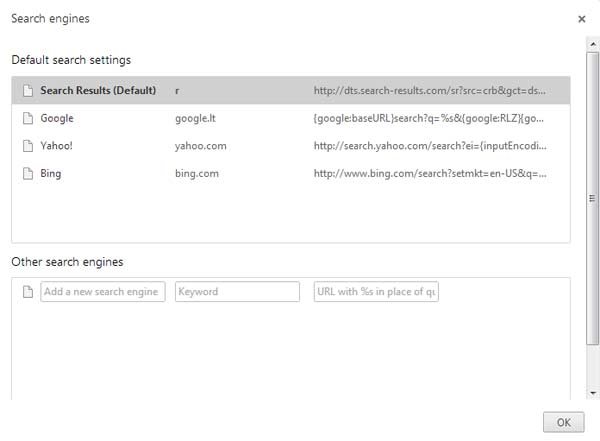The image size is (600, 441).
Task: Click the page icon beside the Add a new search engine field
Action: tap(28, 292)
